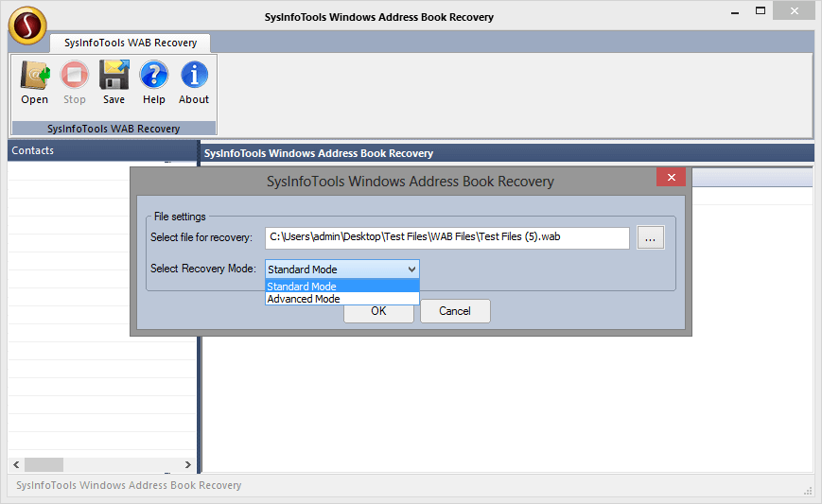Maximize the main application window
822x504 pixels.
(761, 11)
